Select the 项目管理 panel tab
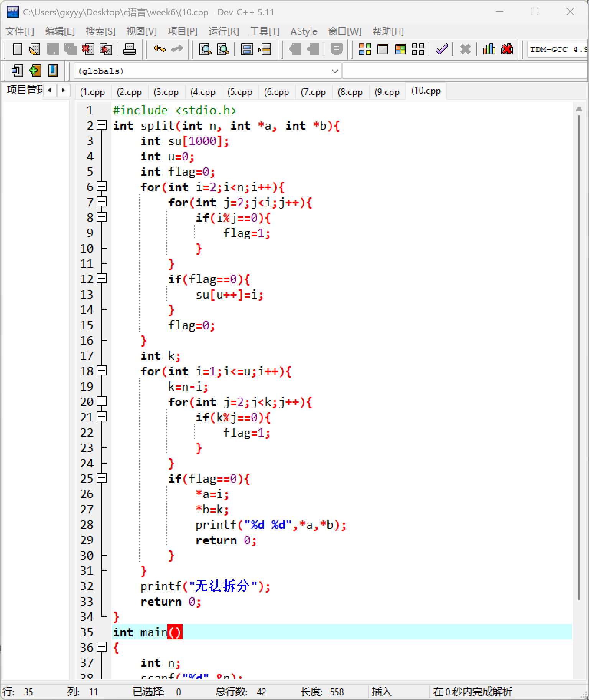The width and height of the screenshot is (589, 700). click(x=25, y=90)
